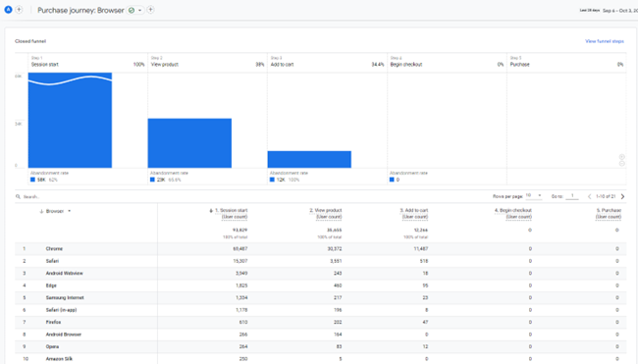The width and height of the screenshot is (638, 364).
Task: Click the 'Step 5 Purchase' funnel header
Action: tap(566, 62)
